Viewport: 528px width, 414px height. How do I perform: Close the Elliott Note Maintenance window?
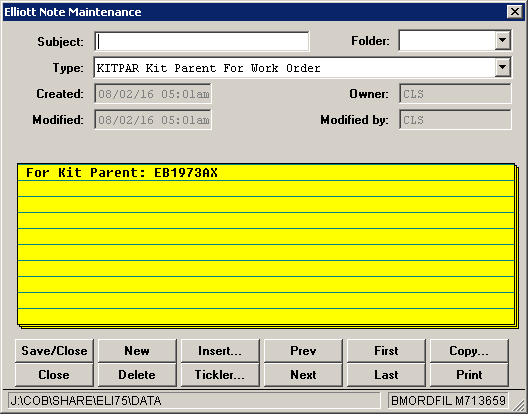tap(515, 12)
